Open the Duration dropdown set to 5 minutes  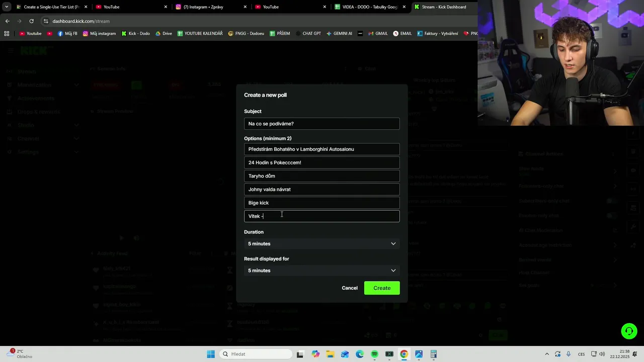tap(322, 244)
